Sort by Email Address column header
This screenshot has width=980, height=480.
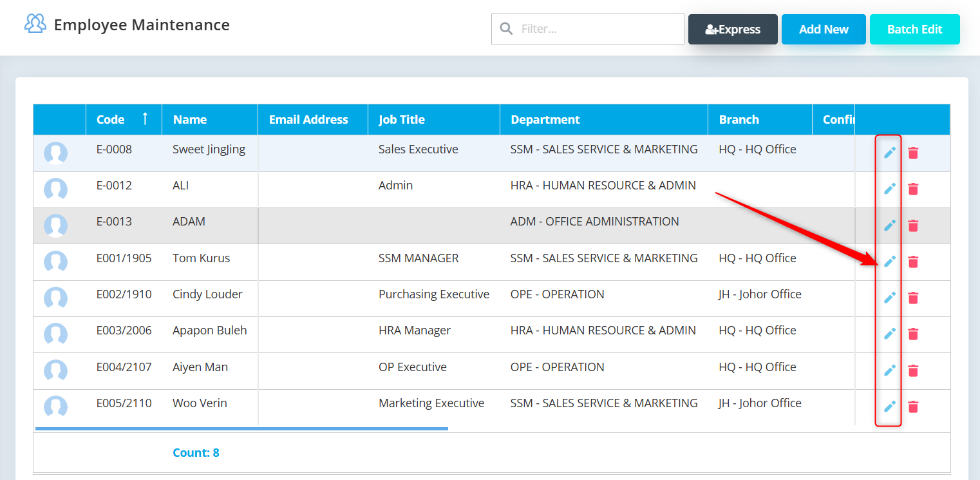[313, 119]
